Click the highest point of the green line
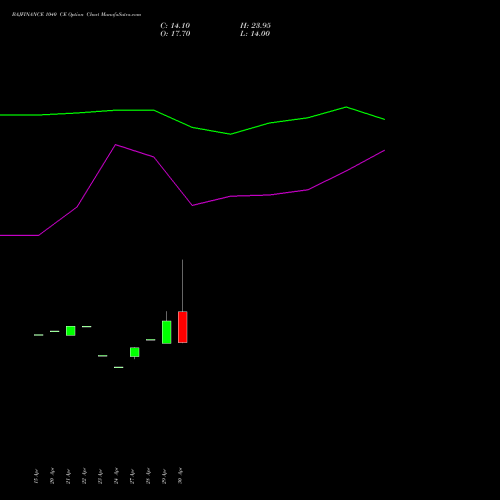This screenshot has height=500, width=500. click(346, 107)
